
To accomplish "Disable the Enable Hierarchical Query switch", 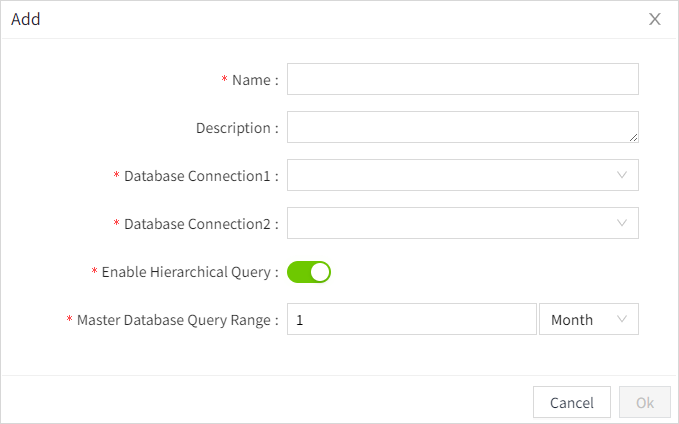I will point(309,271).
